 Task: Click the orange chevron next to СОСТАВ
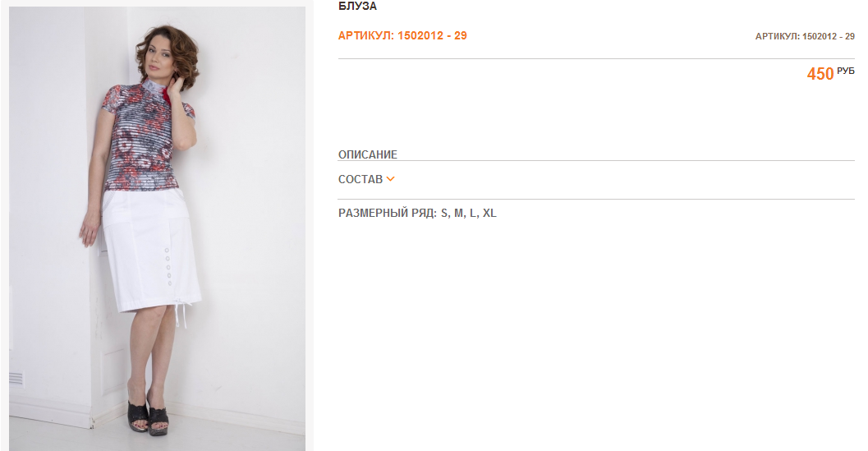coord(390,179)
